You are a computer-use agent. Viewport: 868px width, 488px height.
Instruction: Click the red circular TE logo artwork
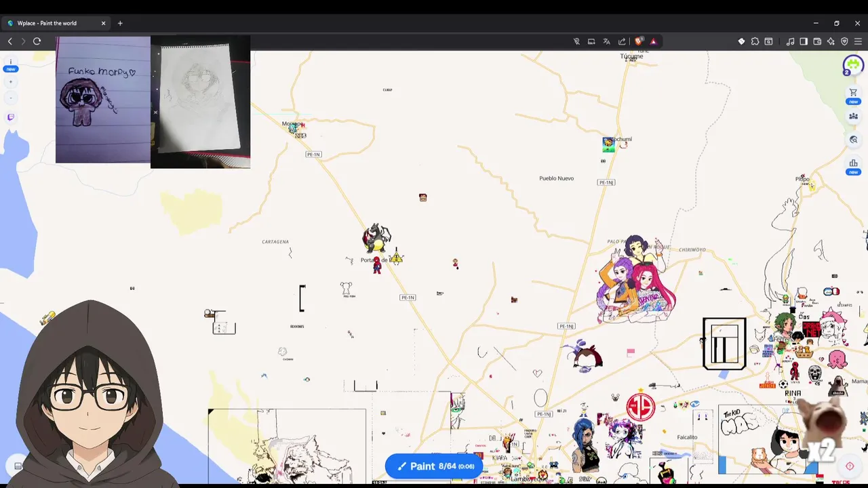641,407
